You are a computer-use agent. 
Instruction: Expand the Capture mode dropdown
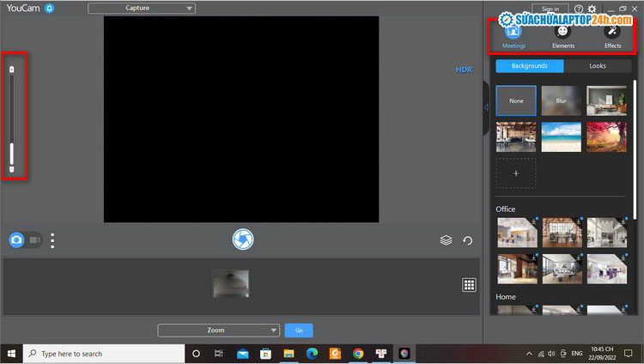point(142,9)
